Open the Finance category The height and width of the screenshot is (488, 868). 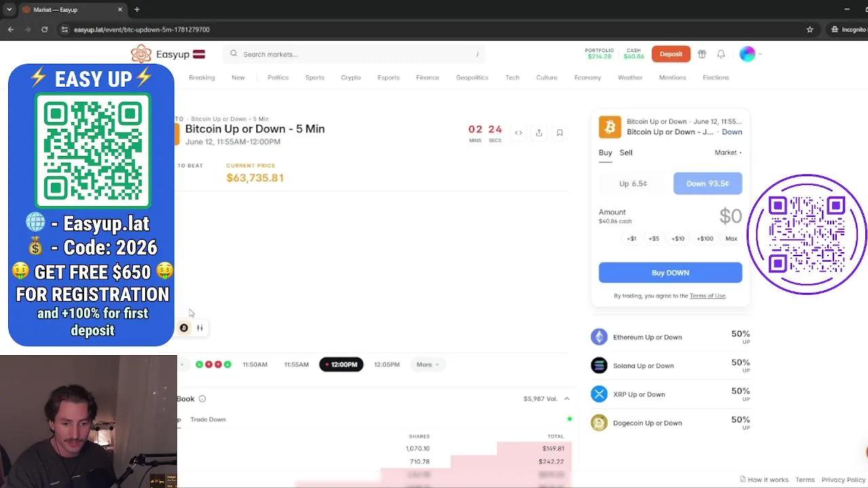[x=428, y=77]
